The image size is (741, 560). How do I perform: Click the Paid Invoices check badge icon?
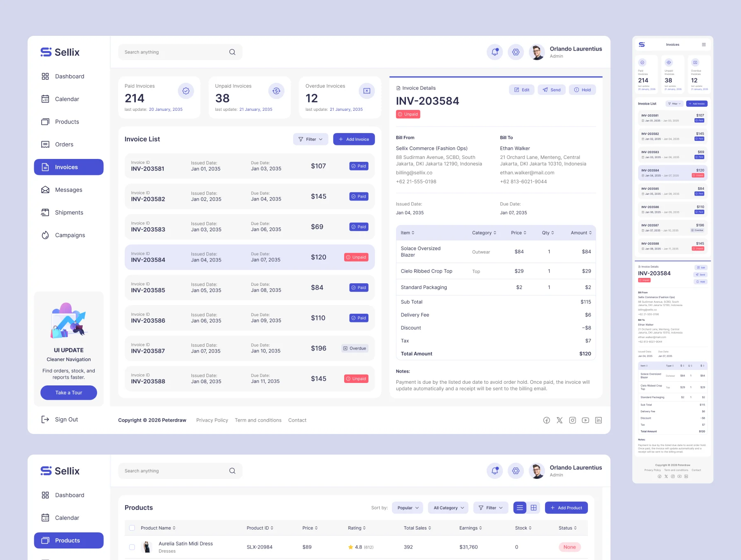(x=186, y=91)
